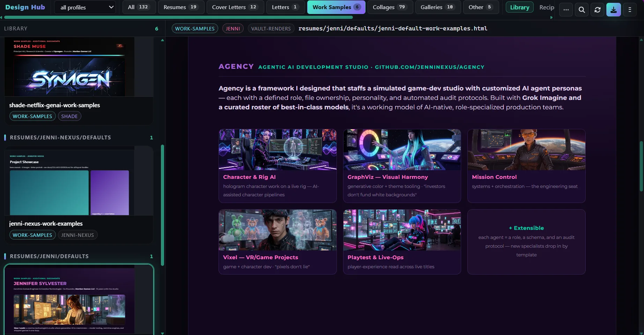Open the Mission Control card image
The height and width of the screenshot is (335, 644).
526,150
